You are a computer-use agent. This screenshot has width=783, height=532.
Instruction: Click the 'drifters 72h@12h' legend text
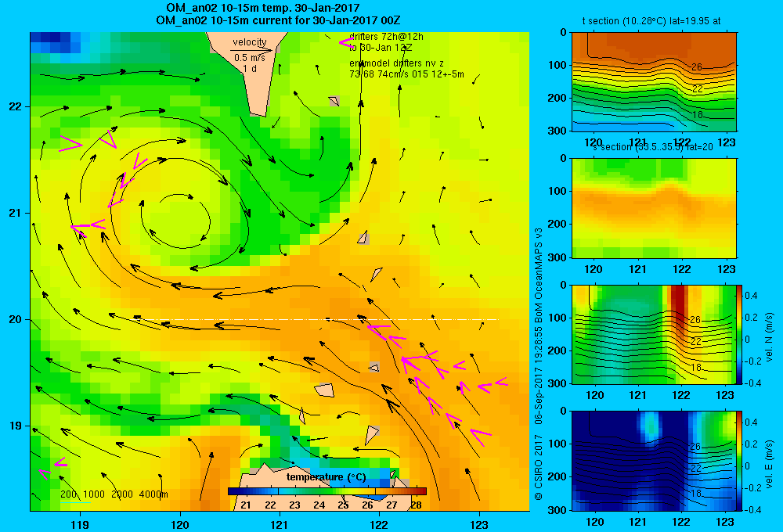(x=386, y=37)
